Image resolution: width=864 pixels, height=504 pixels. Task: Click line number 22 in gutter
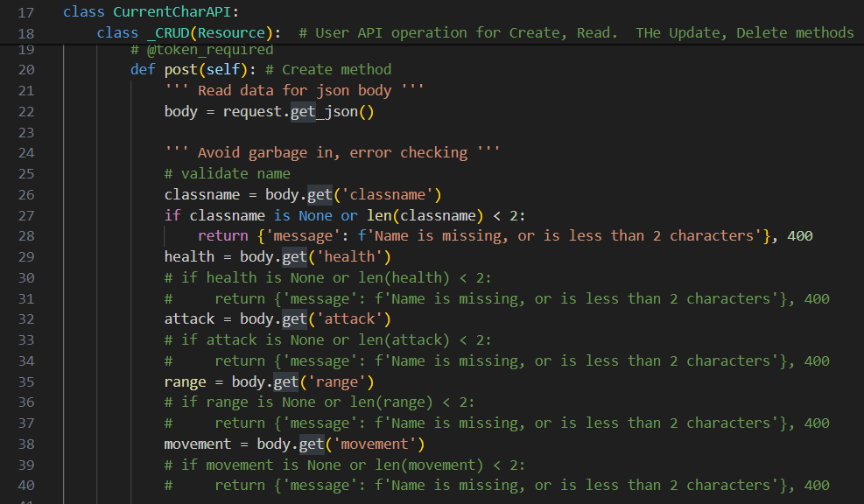[26, 112]
